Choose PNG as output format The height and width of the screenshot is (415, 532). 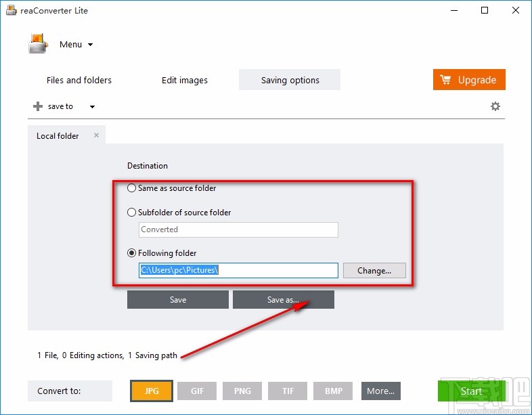(242, 391)
